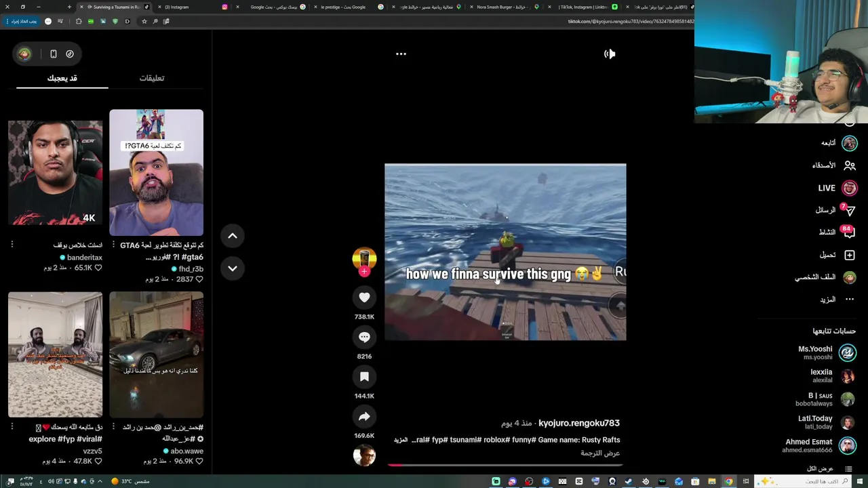Open the comments bubble showing 8216
The width and height of the screenshot is (868, 488).
364,337
